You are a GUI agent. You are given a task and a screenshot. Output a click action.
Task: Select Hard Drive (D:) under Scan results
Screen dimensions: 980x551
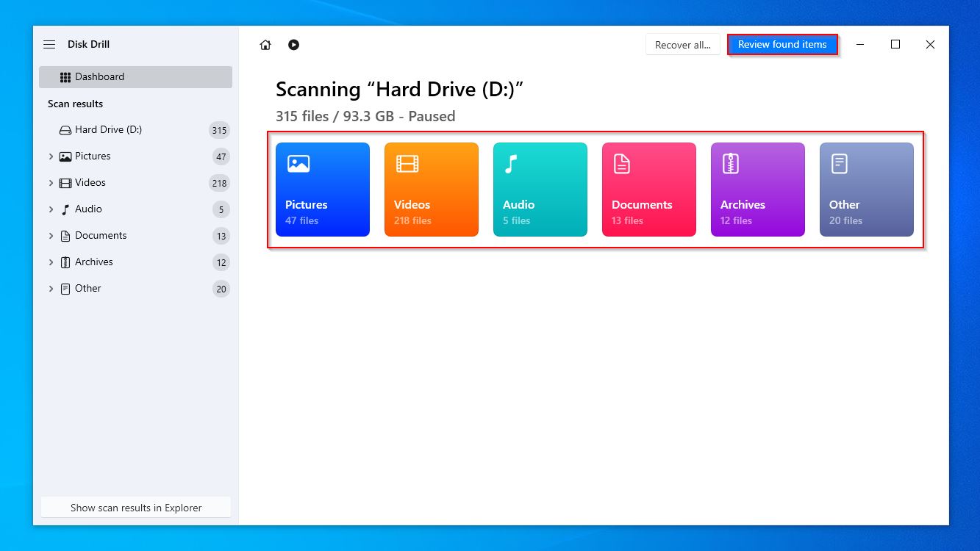coord(110,129)
